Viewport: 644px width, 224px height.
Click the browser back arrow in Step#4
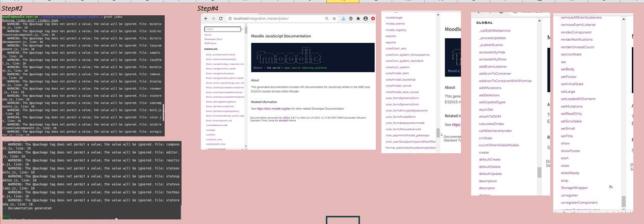click(206, 19)
